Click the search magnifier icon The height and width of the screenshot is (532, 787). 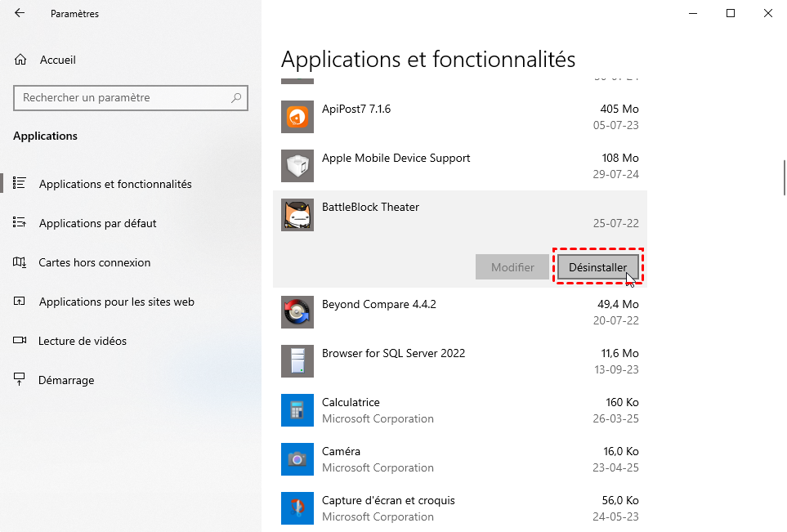pos(236,98)
